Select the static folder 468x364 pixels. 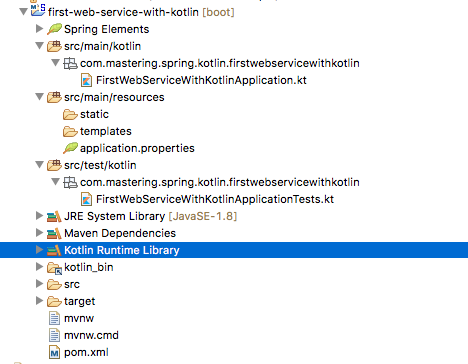(86, 114)
